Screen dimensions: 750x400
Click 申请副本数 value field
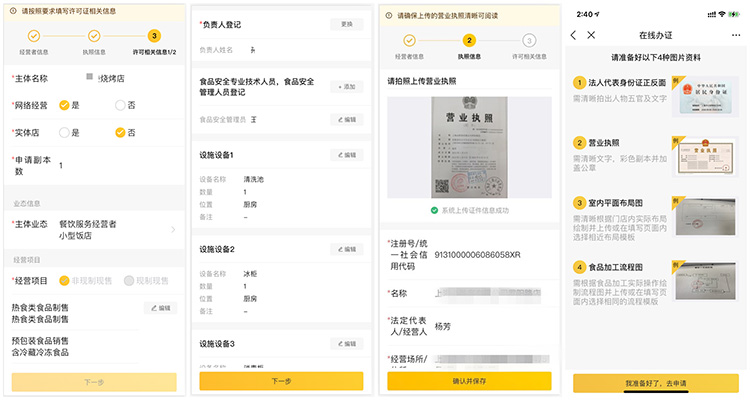click(x=61, y=166)
